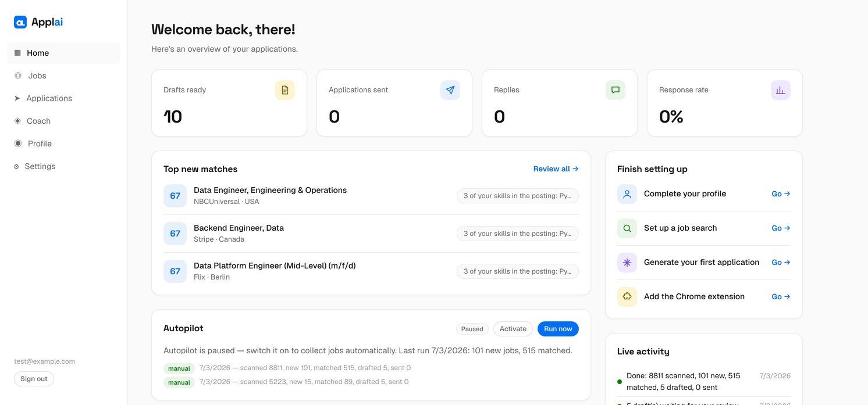This screenshot has height=405, width=868.
Task: Click the Applications sent card label
Action: click(x=358, y=90)
